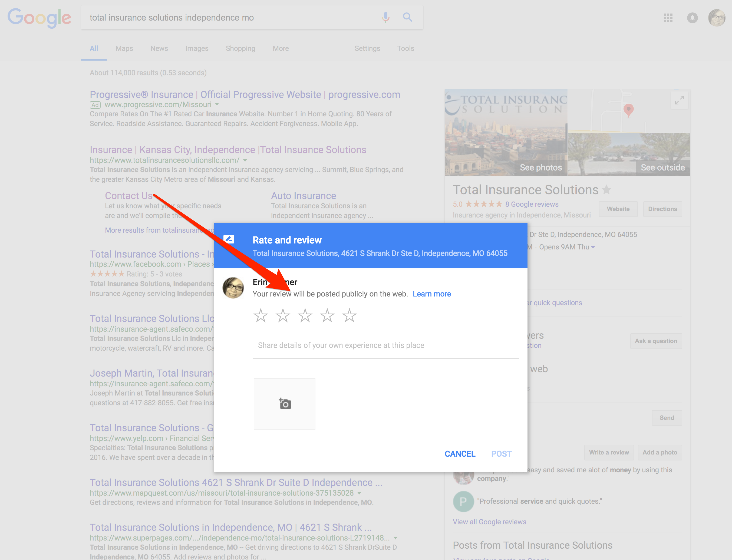
Task: Switch to the Images tab
Action: click(x=197, y=48)
